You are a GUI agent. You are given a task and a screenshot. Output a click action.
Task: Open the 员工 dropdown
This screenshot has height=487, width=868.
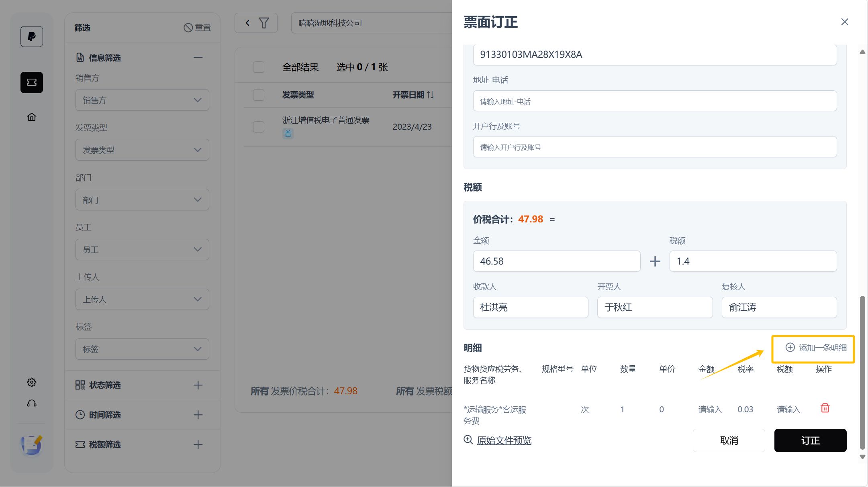pos(142,249)
